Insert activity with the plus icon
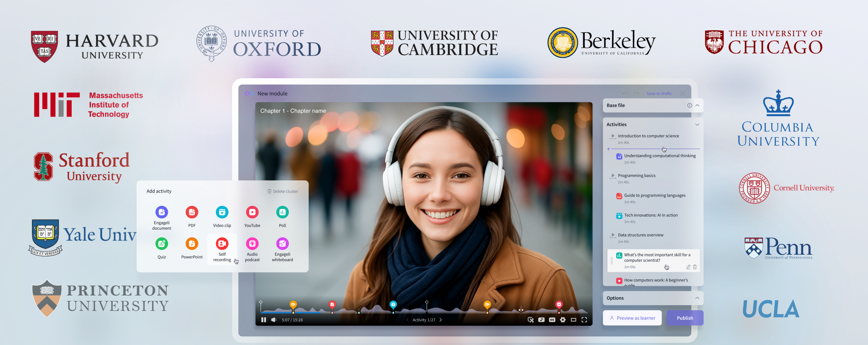Image resolution: width=868 pixels, height=345 pixels. [609, 149]
